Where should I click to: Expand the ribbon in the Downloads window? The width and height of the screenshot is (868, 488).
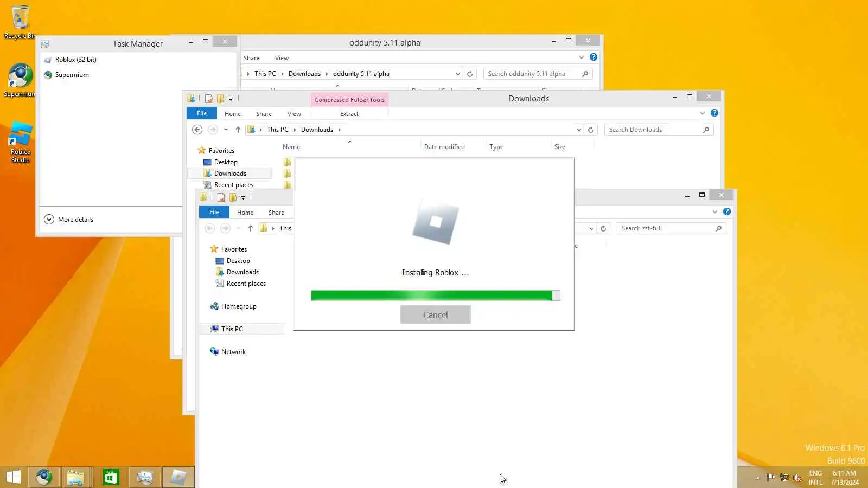pyautogui.click(x=703, y=113)
